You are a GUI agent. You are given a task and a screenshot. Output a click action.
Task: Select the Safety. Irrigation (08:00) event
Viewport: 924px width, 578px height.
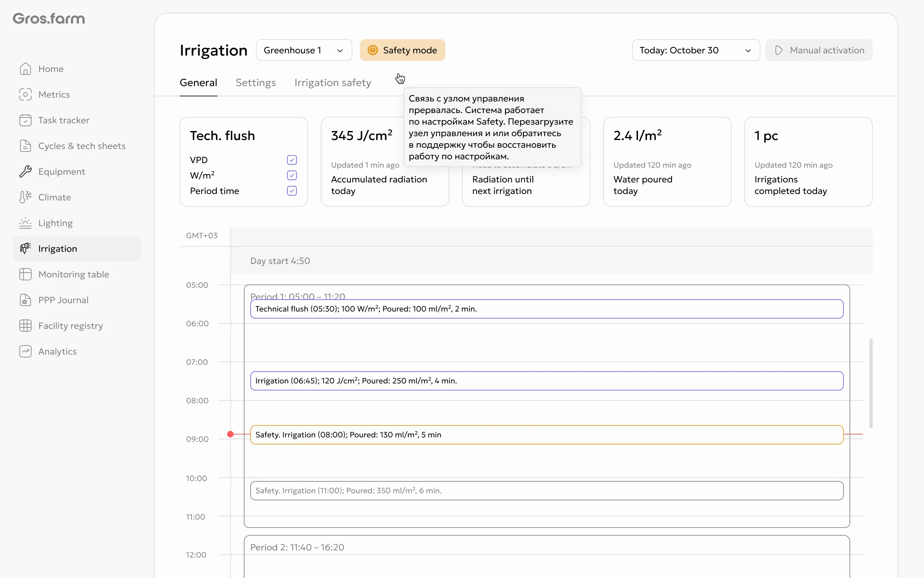tap(547, 435)
